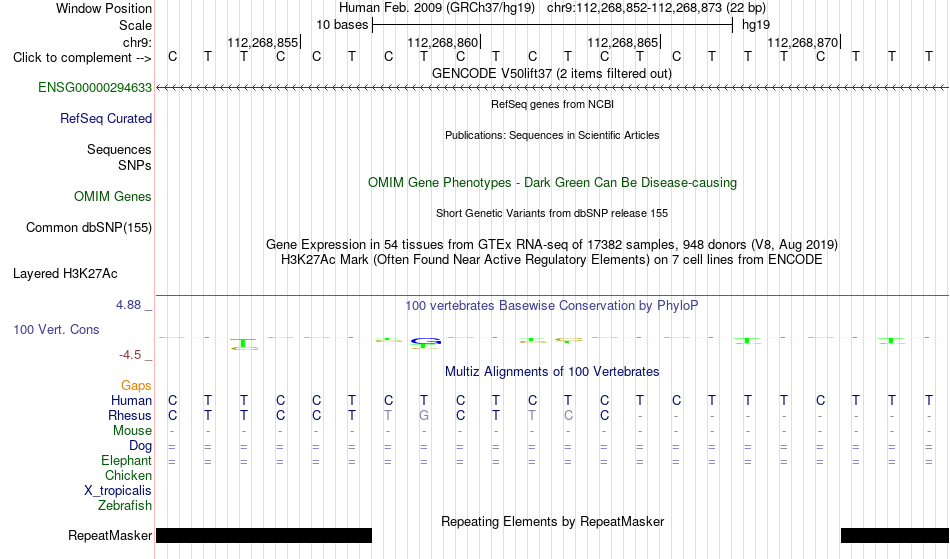Viewport: 950px width, 559px height.
Task: Click the 112,268,855 position marker
Action: click(263, 43)
